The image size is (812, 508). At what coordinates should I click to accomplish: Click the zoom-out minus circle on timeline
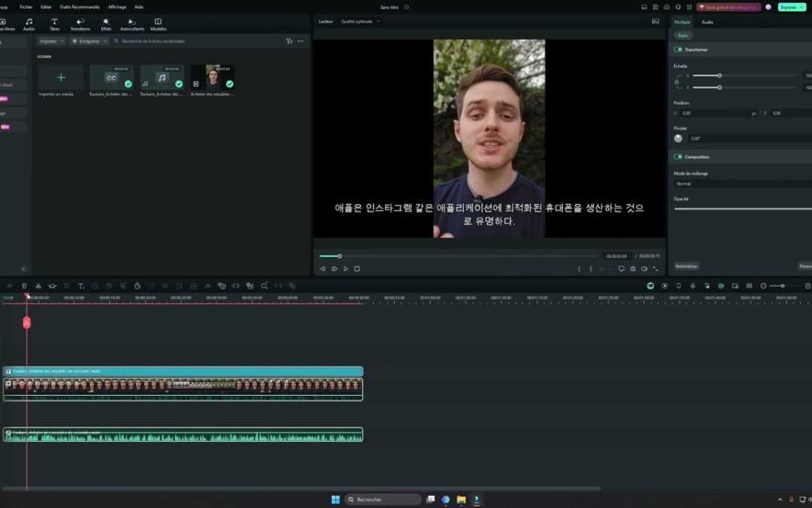763,286
